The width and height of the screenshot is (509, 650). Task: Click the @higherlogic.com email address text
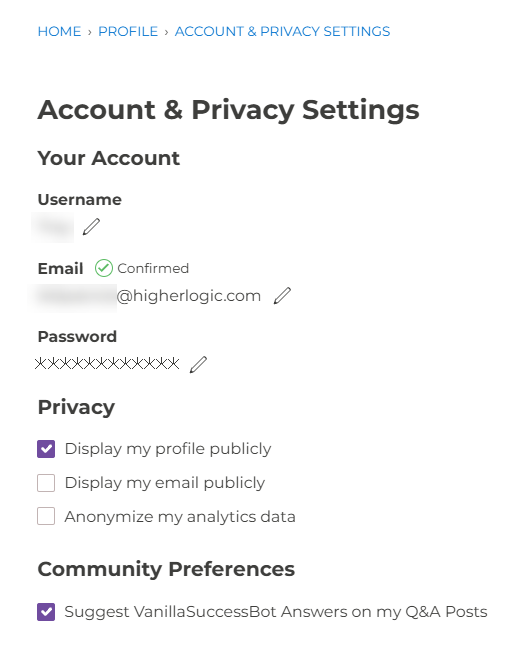click(189, 296)
